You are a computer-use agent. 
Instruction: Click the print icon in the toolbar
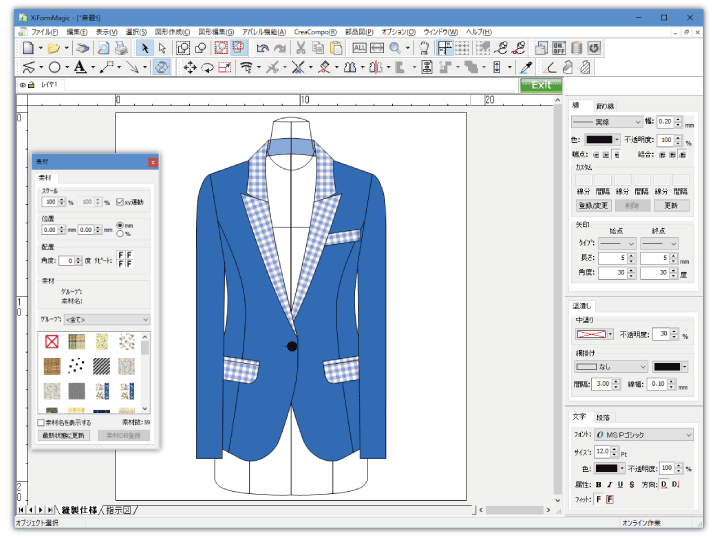tap(121, 47)
